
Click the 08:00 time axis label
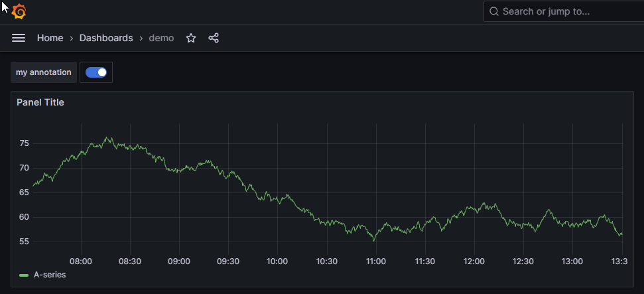pos(81,261)
